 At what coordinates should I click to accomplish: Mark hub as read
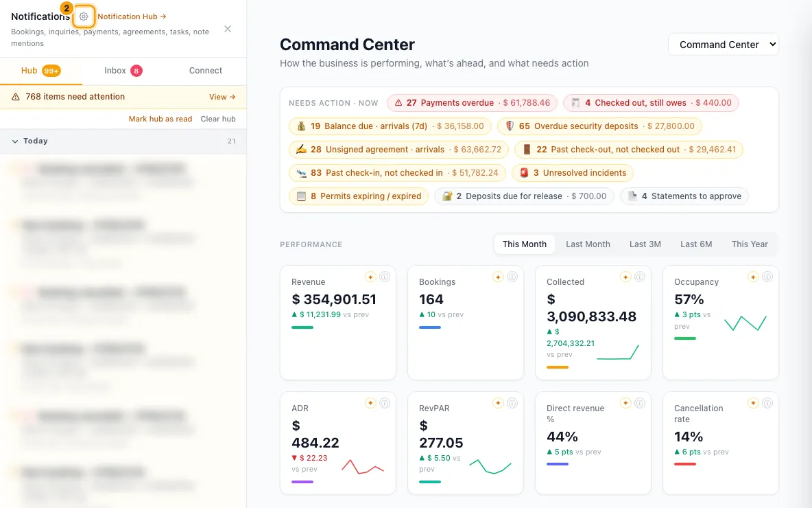[160, 119]
